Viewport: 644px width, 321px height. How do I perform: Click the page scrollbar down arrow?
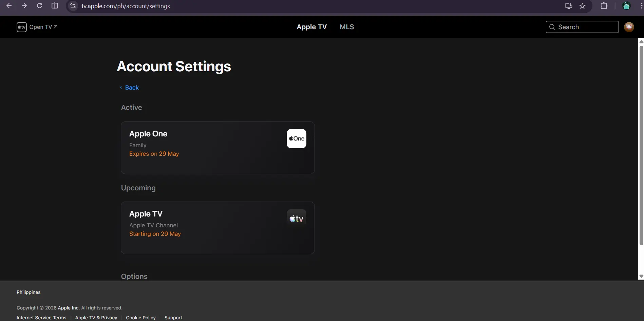[641, 277]
